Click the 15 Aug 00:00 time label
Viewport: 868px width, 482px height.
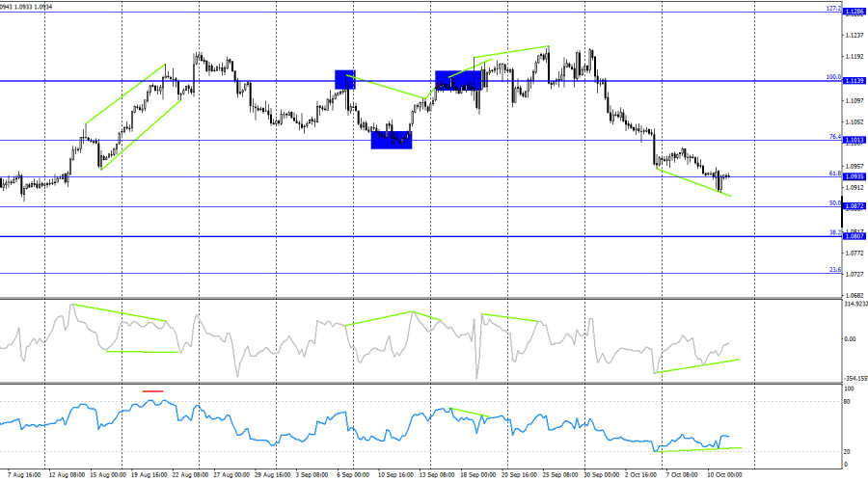[108, 475]
